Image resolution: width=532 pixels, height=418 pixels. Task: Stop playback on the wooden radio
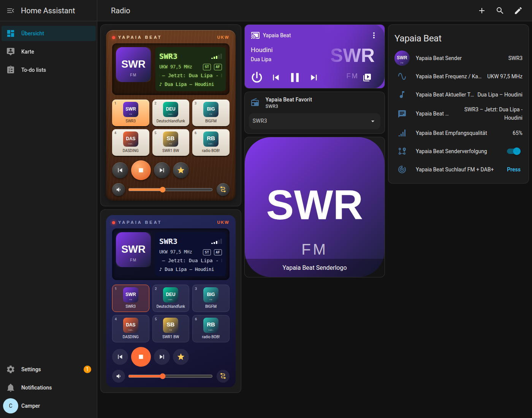(x=141, y=170)
